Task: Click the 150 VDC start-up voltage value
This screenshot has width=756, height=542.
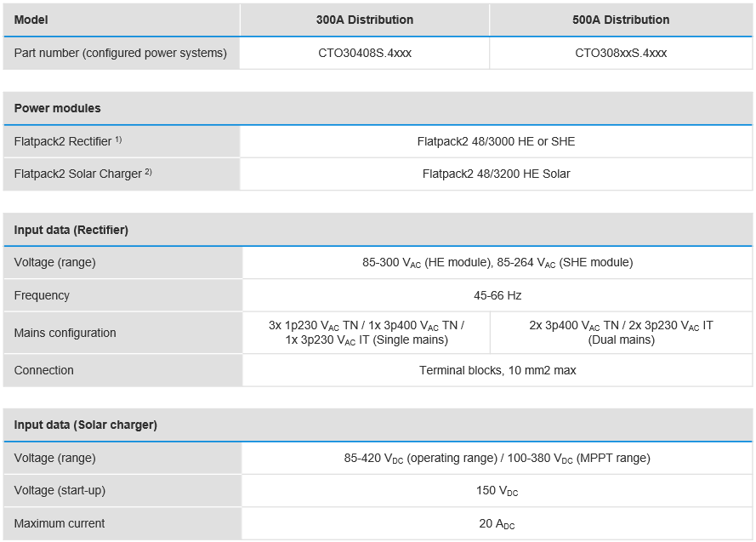Action: [497, 491]
